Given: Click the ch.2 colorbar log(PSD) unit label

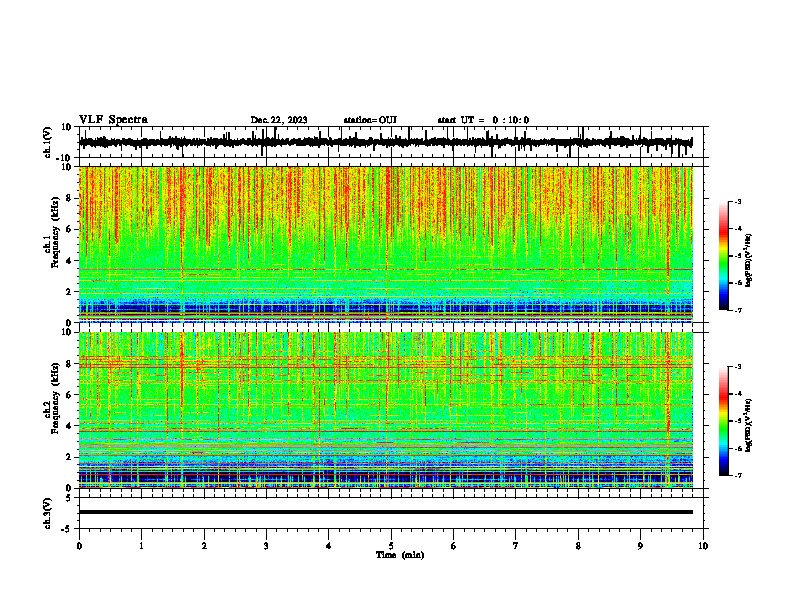Looking at the screenshot, I should 748,425.
